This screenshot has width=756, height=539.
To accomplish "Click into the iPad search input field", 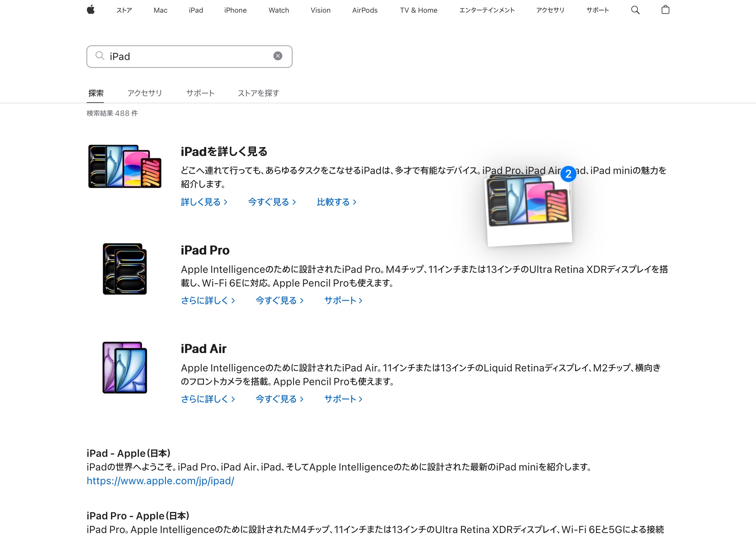I will pos(189,56).
